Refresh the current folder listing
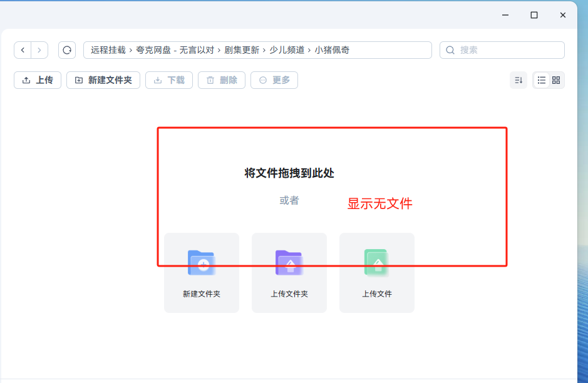This screenshot has width=588, height=383. tap(67, 50)
